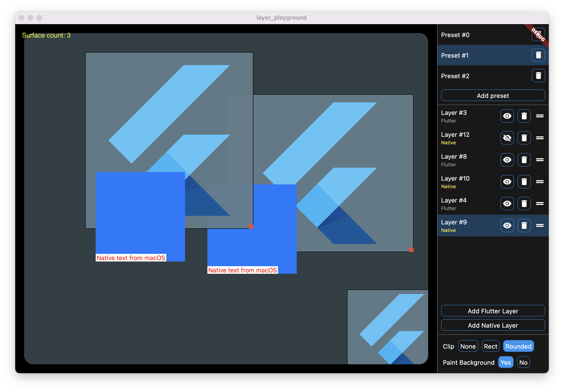
Task: Delete Layer #10 with the trash icon
Action: pos(524,181)
